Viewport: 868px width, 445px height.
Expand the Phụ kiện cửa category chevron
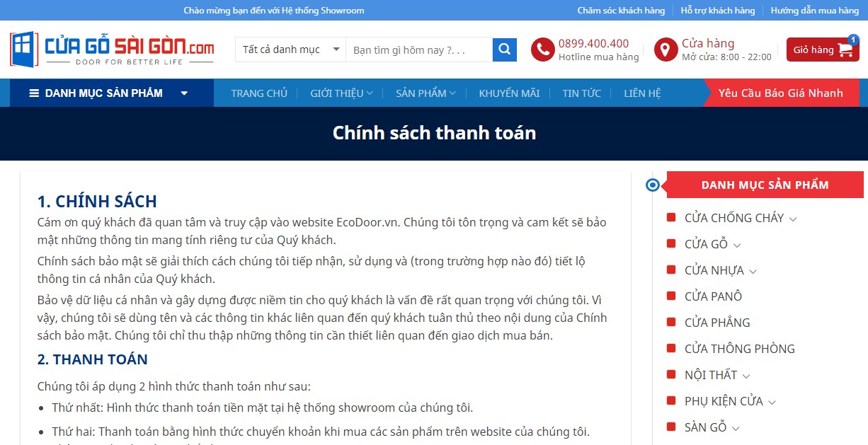pyautogui.click(x=772, y=403)
